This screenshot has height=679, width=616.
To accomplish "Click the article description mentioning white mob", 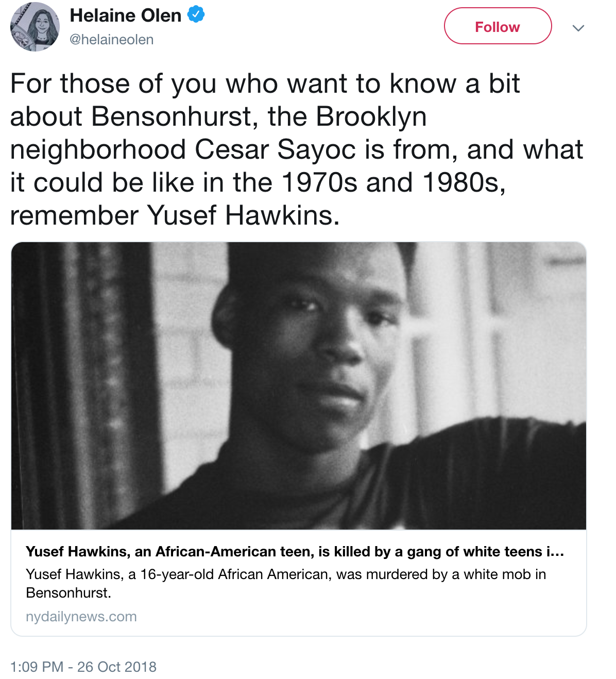I will [286, 583].
